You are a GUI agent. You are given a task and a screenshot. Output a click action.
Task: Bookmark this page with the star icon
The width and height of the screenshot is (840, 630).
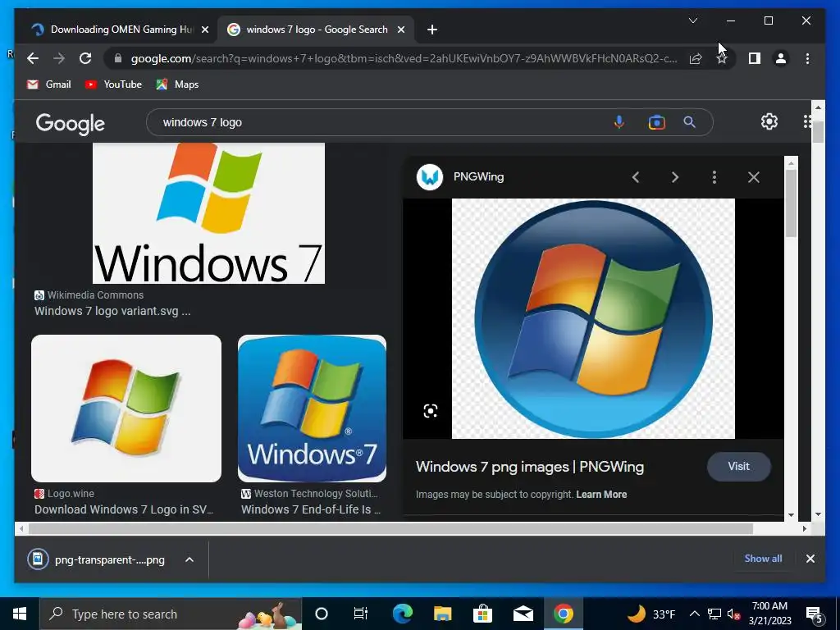tap(722, 58)
